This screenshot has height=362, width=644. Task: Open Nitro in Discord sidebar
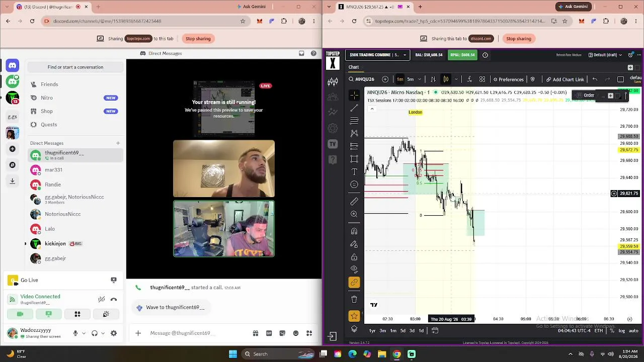click(x=75, y=98)
